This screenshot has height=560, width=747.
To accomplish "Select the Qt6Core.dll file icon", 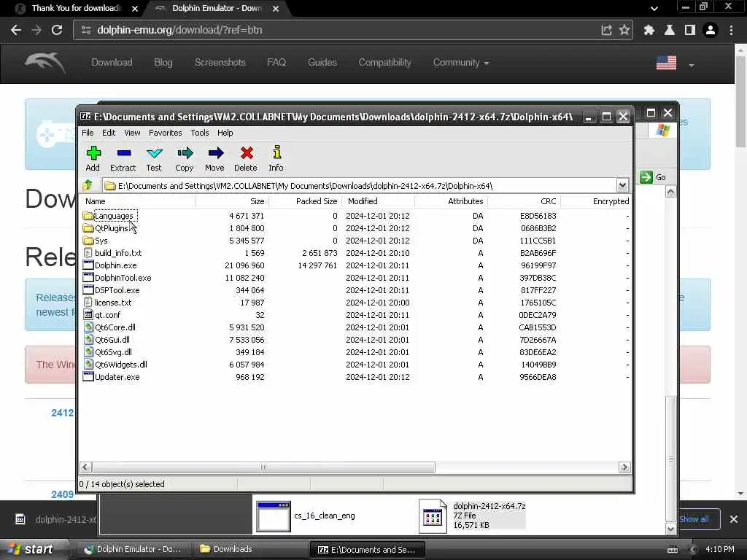I will click(x=88, y=327).
